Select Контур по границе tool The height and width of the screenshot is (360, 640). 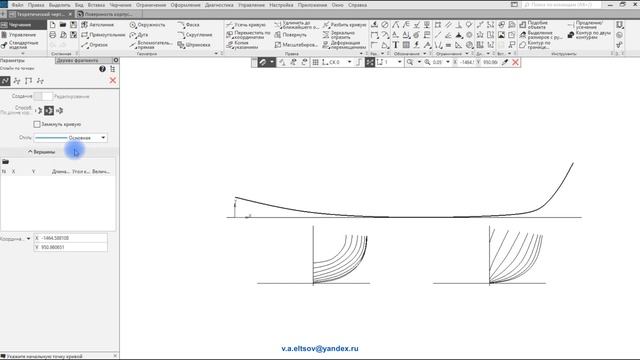pos(535,45)
